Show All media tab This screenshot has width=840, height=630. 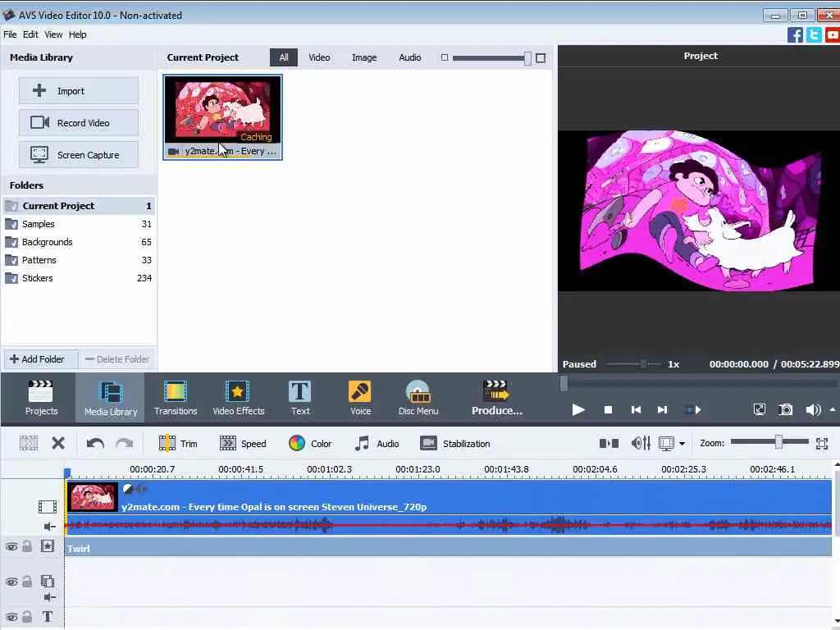(x=283, y=57)
